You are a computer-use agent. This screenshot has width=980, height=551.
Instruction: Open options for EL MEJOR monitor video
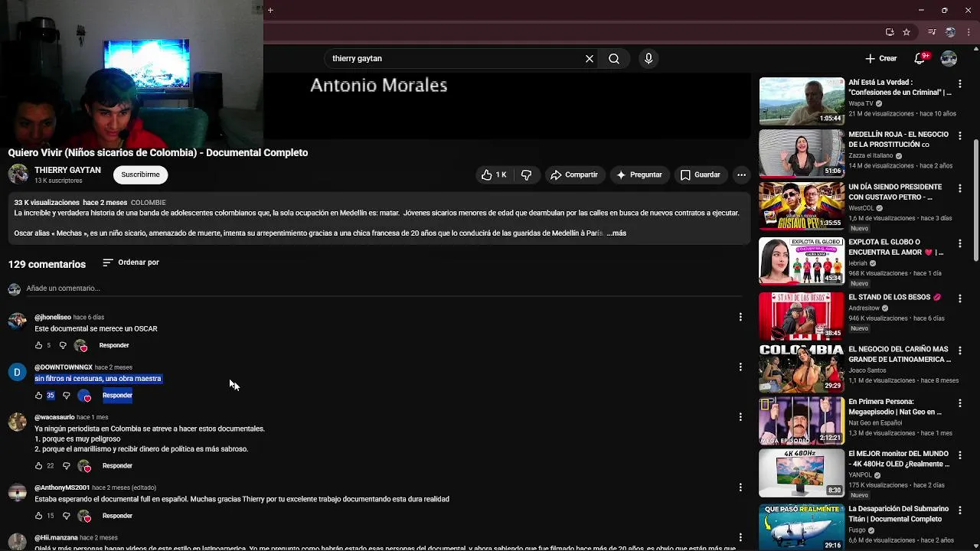pos(960,455)
